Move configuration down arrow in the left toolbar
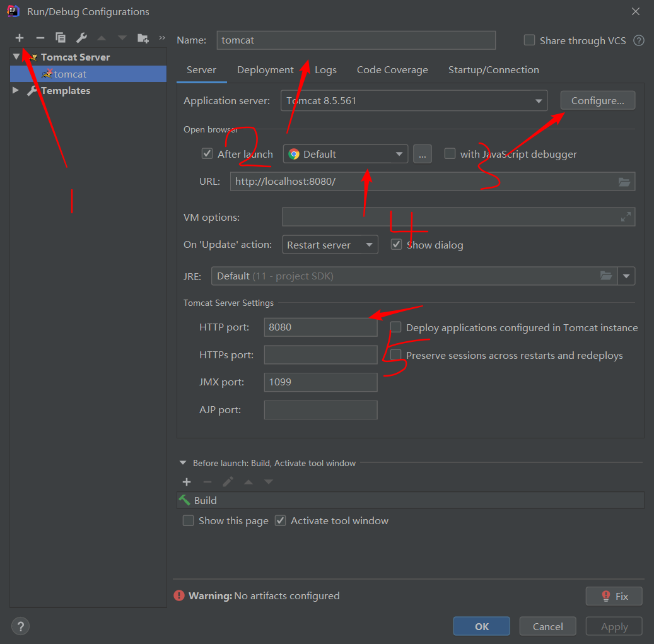The width and height of the screenshot is (654, 644). click(x=122, y=38)
